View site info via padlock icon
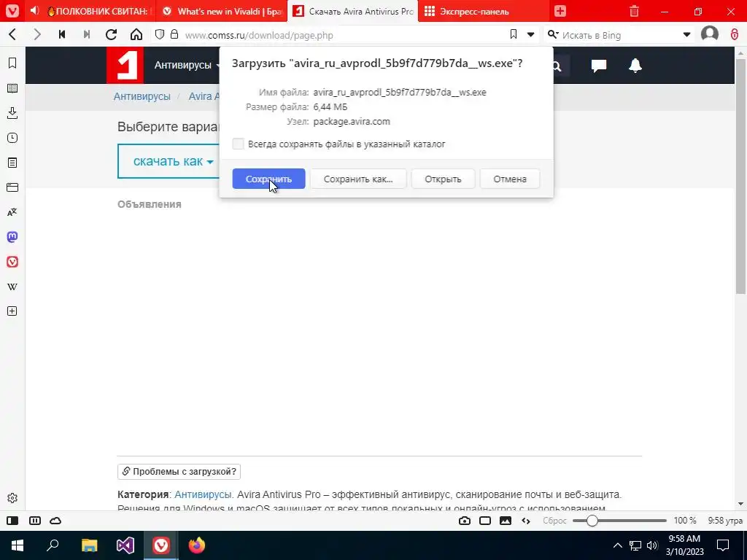 [x=174, y=34]
